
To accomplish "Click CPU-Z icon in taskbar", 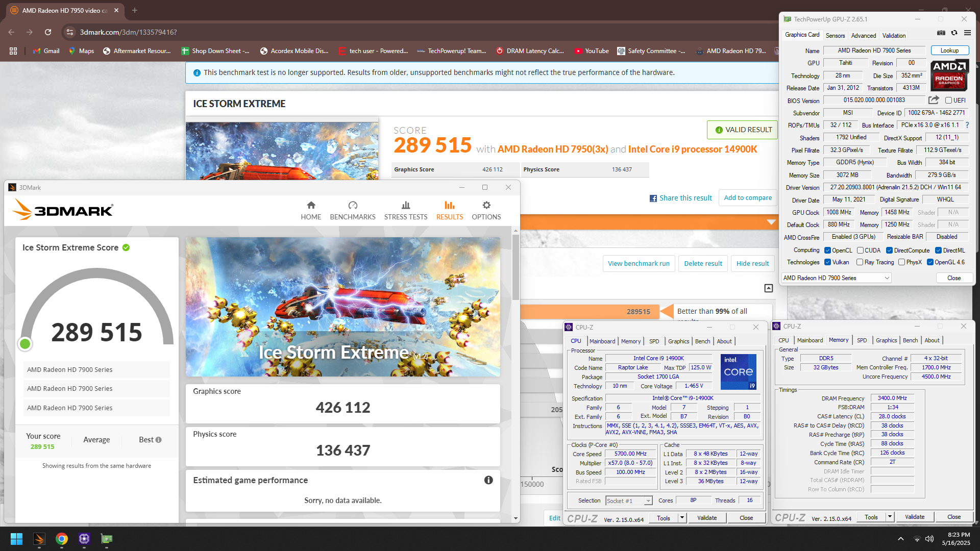I will point(84,539).
